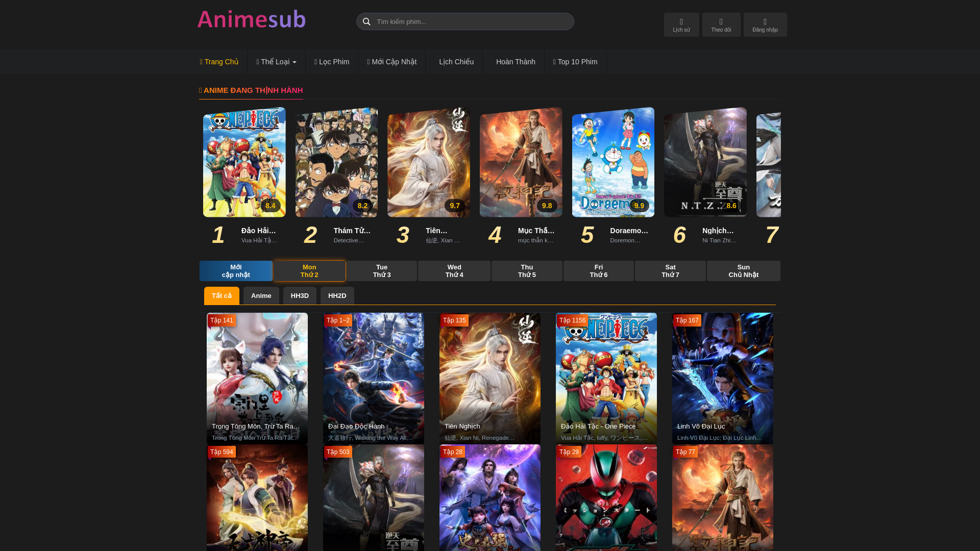The image size is (980, 551).
Task: Select HH2D filter tab
Action: click(337, 296)
